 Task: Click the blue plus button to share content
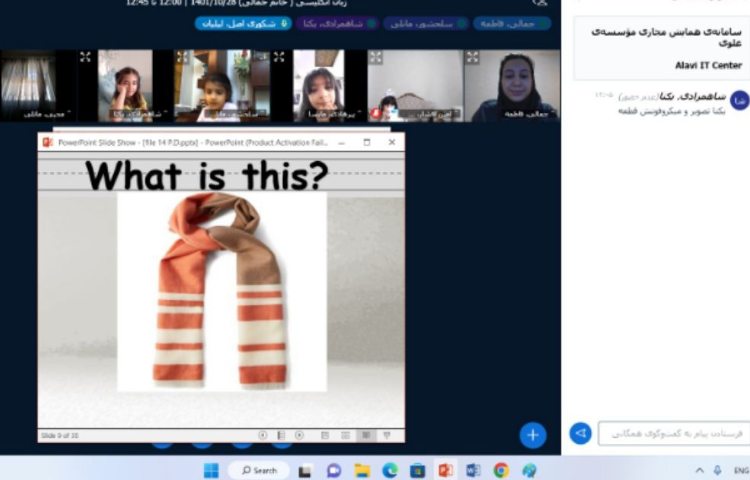point(533,435)
